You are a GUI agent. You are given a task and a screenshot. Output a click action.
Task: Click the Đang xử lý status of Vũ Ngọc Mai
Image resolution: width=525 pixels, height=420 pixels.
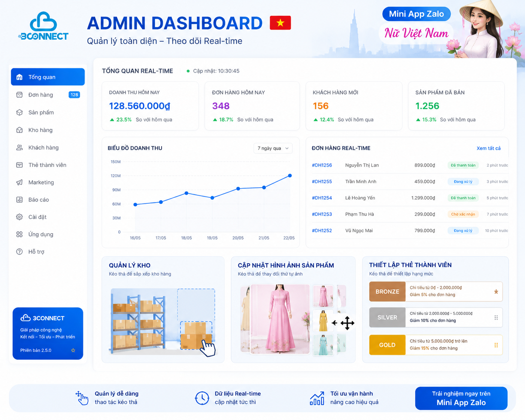(463, 231)
